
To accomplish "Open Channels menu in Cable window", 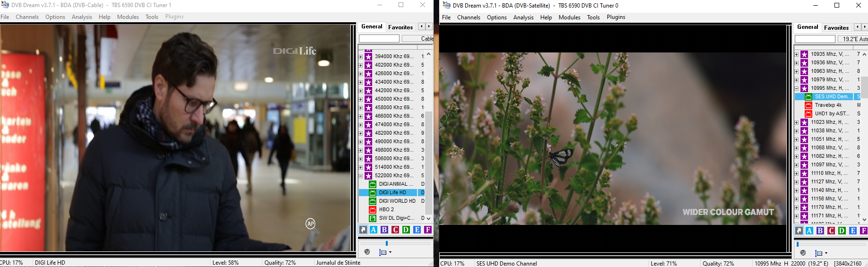I will click(27, 17).
